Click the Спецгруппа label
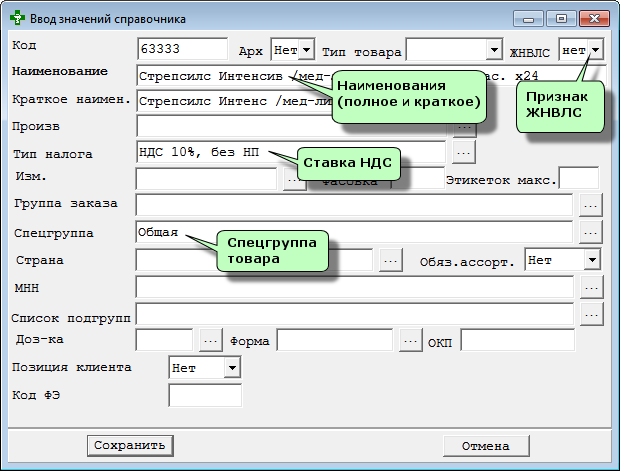This screenshot has height=471, width=620. (54, 233)
